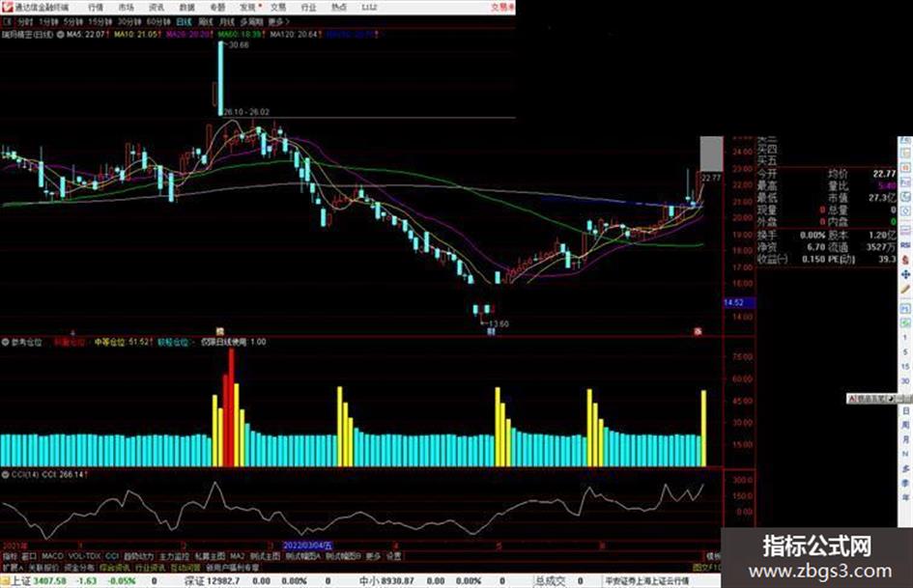This screenshot has height=588, width=913.
Task: Select the MA2 indicator tab
Action: pos(238,556)
